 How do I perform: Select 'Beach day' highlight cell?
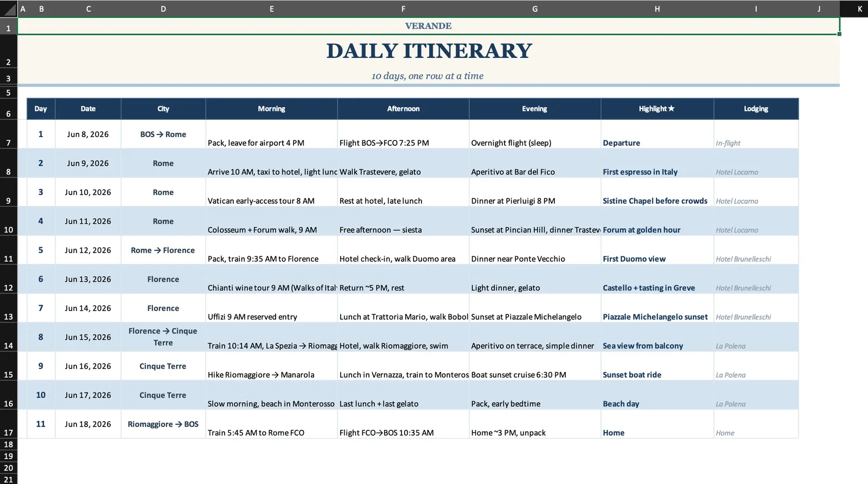[x=657, y=395]
